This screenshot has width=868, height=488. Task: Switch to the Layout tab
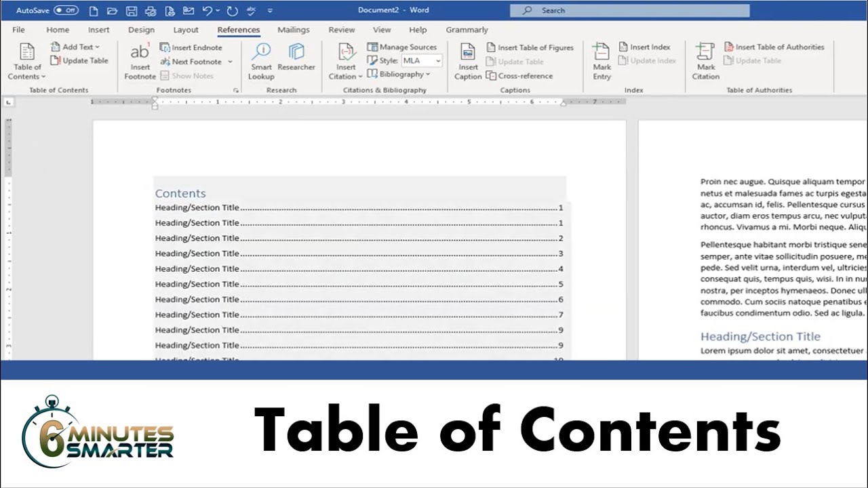186,30
